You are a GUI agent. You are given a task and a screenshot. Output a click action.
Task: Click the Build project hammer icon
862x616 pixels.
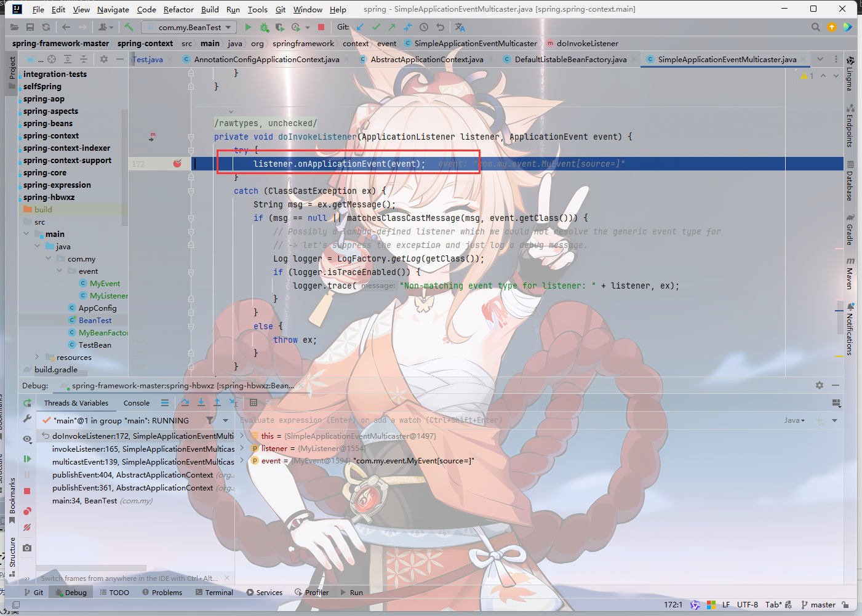point(129,27)
